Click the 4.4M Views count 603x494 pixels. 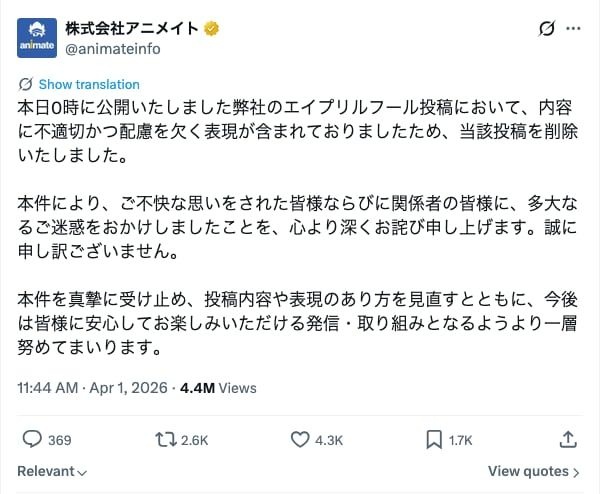pyautogui.click(x=218, y=388)
